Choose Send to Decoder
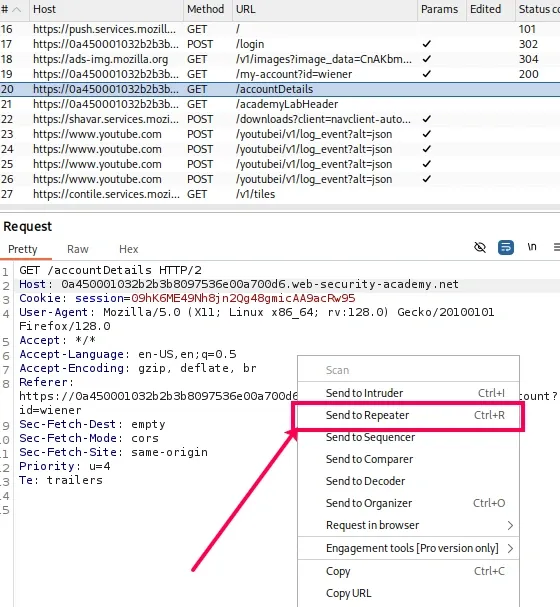 coord(408,481)
